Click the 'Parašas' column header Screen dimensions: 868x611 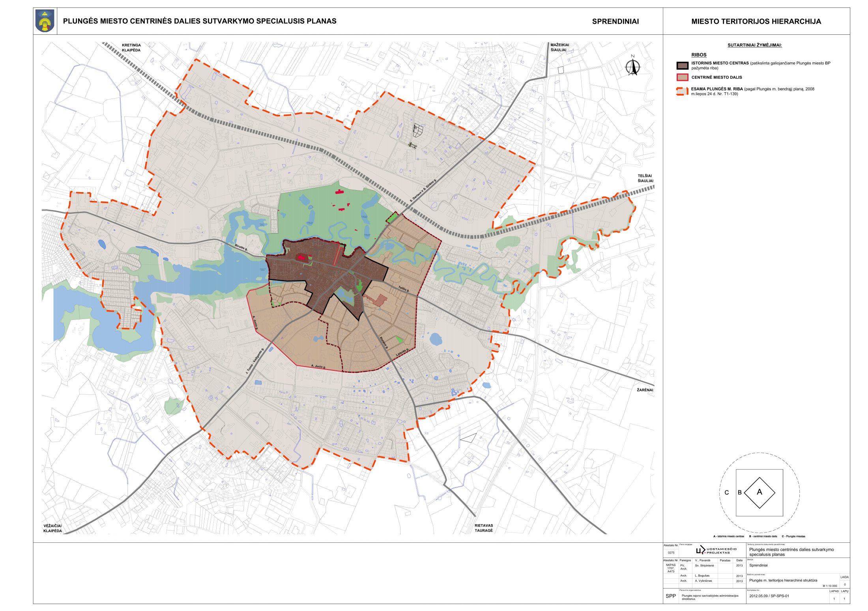tap(725, 561)
